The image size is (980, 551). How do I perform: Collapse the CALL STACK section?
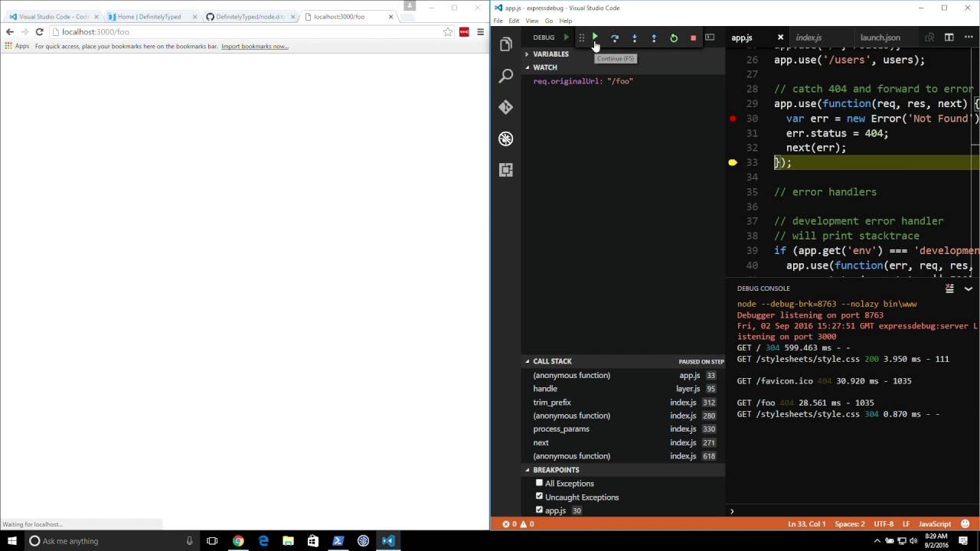pyautogui.click(x=552, y=361)
